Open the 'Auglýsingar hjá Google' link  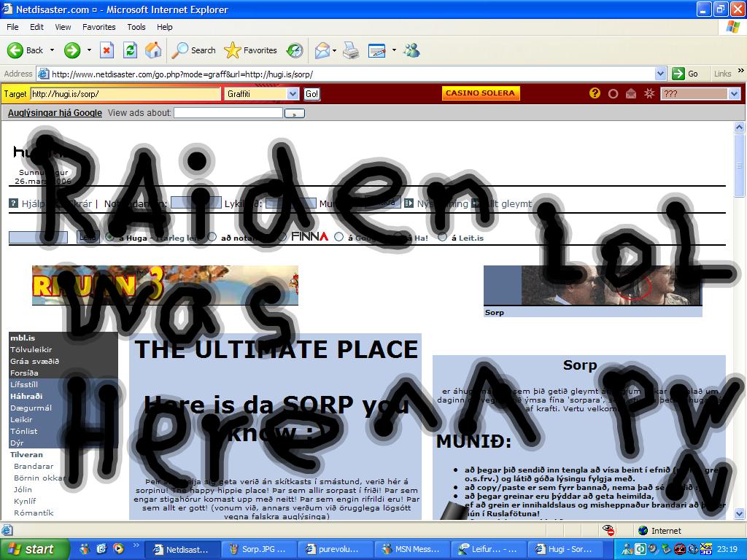[x=55, y=113]
